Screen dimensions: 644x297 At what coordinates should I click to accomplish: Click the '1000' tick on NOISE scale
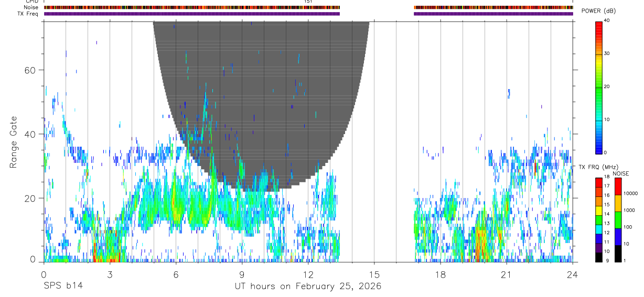(x=629, y=210)
